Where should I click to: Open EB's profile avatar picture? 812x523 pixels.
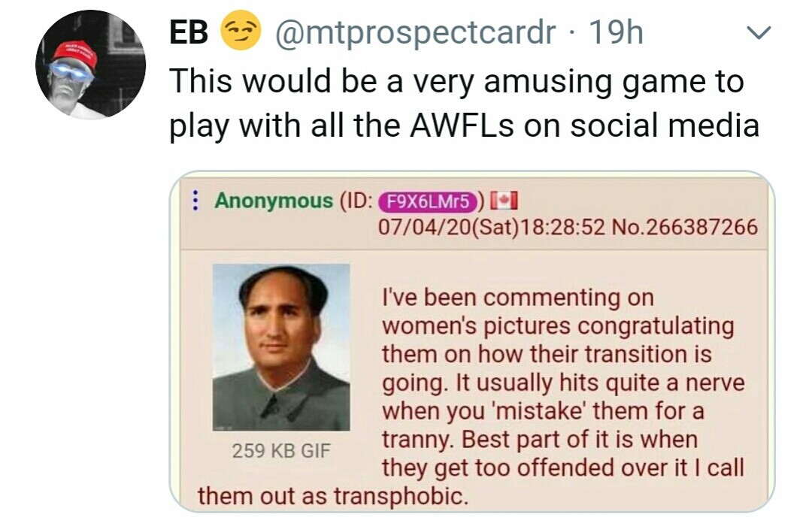(91, 65)
